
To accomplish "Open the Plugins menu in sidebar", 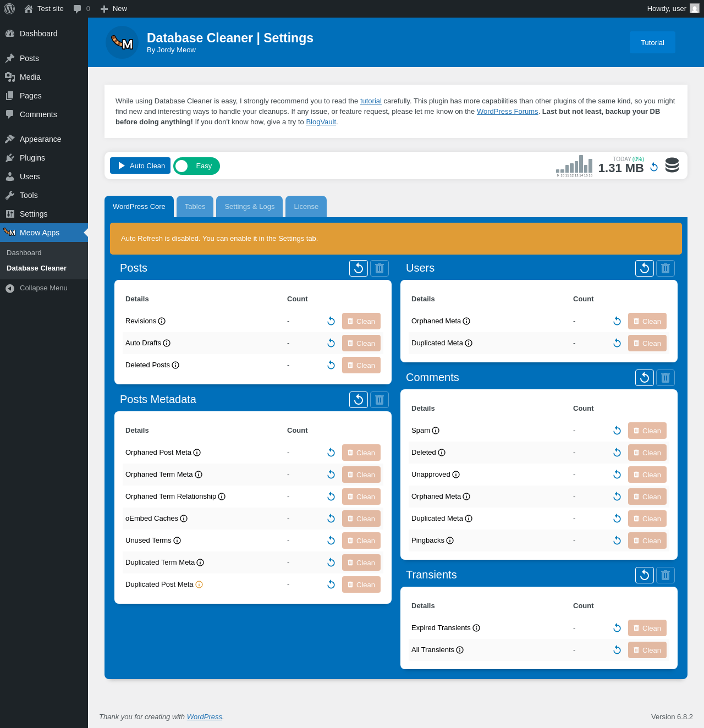I will tap(44, 158).
